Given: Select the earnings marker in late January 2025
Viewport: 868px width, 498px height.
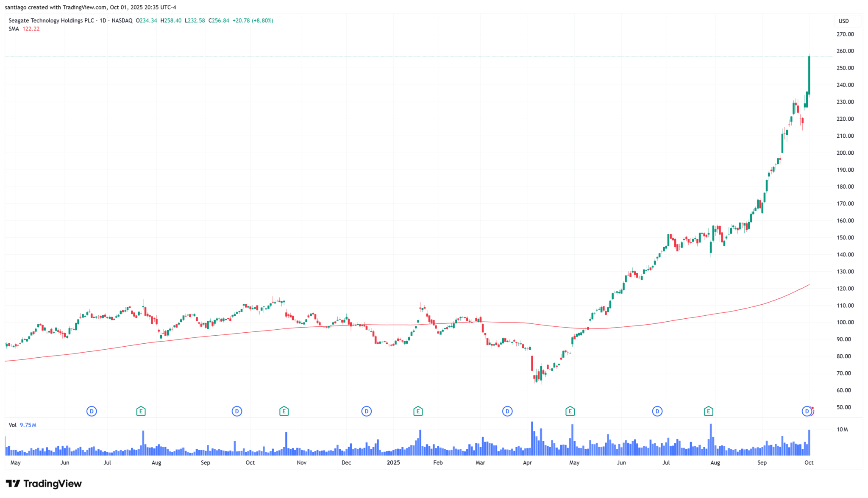Looking at the screenshot, I should tap(418, 411).
